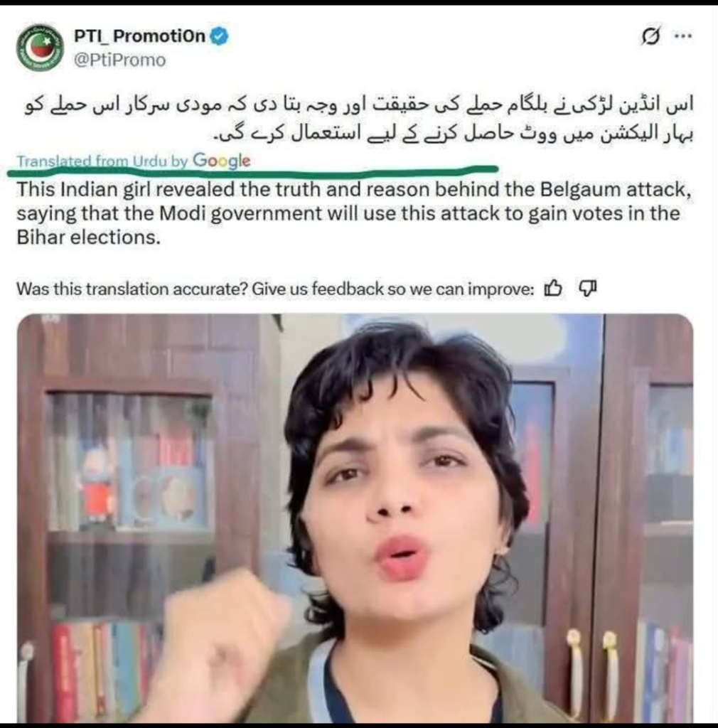
Task: Click the blue verified badge
Action: (x=220, y=36)
